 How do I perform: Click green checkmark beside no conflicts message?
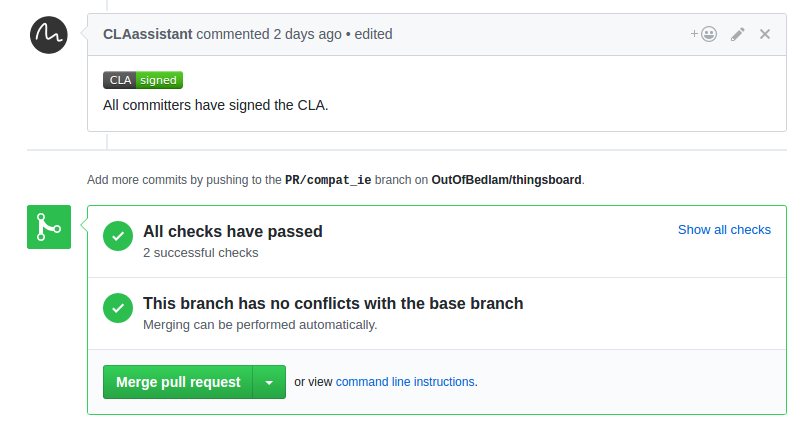coord(118,309)
